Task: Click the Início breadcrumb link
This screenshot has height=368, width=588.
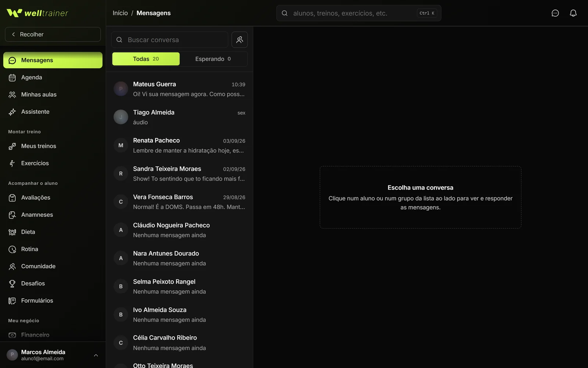Action: coord(120,13)
